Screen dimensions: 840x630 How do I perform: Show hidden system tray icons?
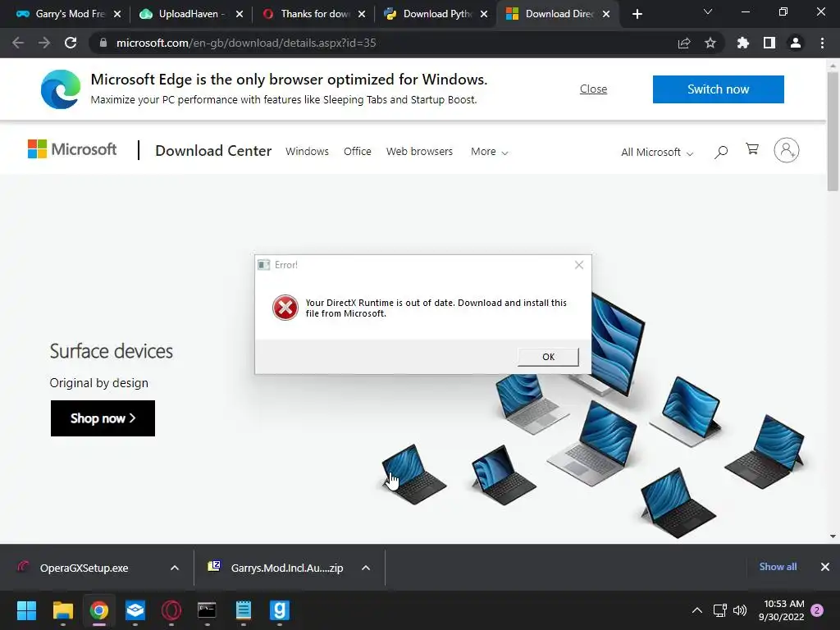pyautogui.click(x=697, y=610)
